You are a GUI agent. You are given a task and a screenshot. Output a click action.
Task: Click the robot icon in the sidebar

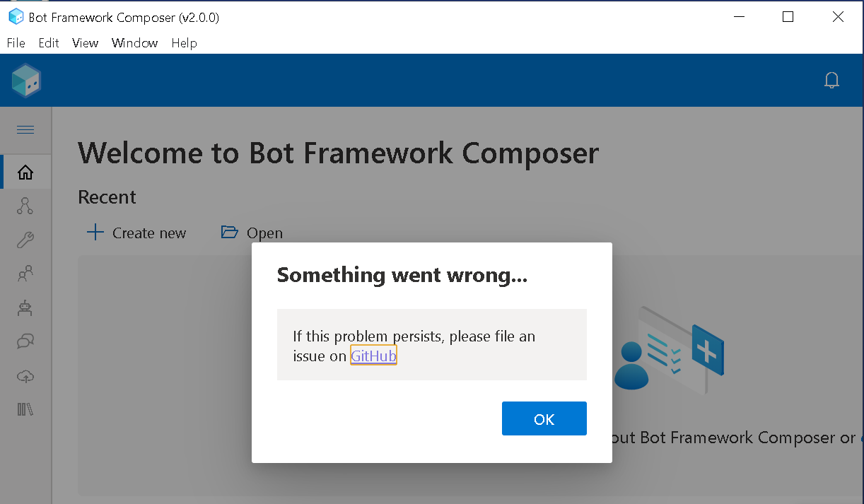pyautogui.click(x=25, y=307)
